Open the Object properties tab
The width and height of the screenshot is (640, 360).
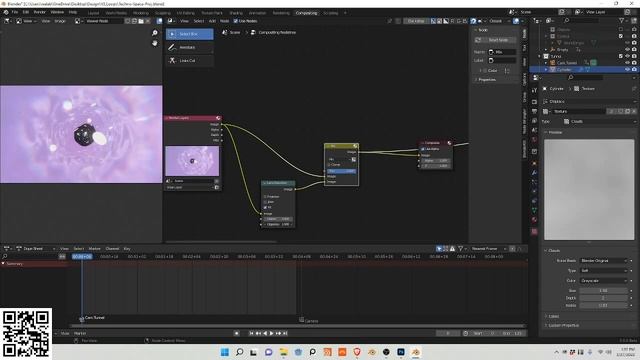tap(534, 163)
